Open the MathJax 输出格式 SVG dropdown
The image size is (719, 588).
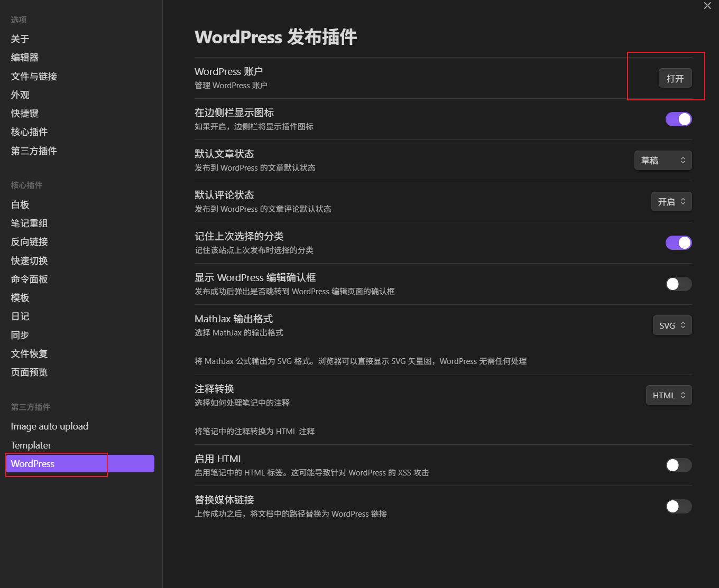[x=672, y=325]
